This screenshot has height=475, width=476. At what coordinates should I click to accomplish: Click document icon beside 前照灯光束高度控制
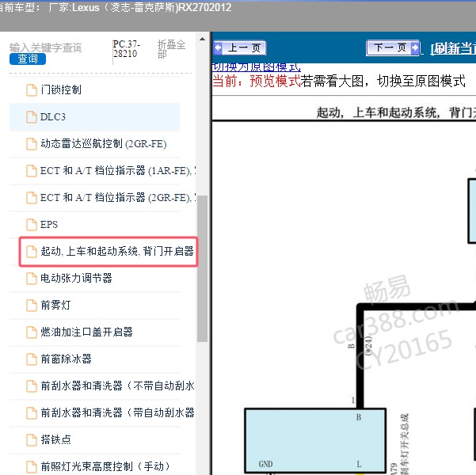[31, 467]
